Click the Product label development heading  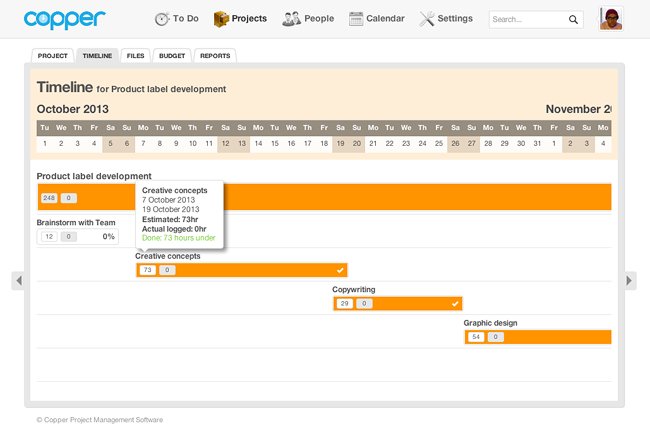click(94, 176)
